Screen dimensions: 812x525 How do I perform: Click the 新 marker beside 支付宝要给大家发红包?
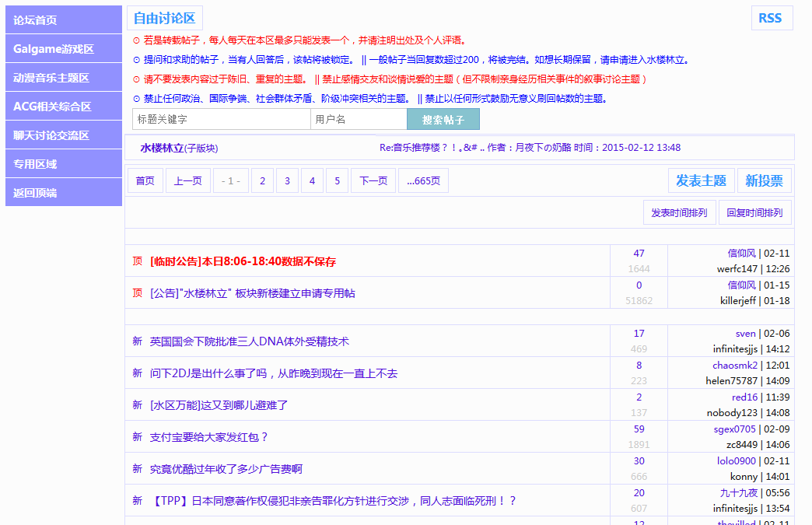coord(137,437)
